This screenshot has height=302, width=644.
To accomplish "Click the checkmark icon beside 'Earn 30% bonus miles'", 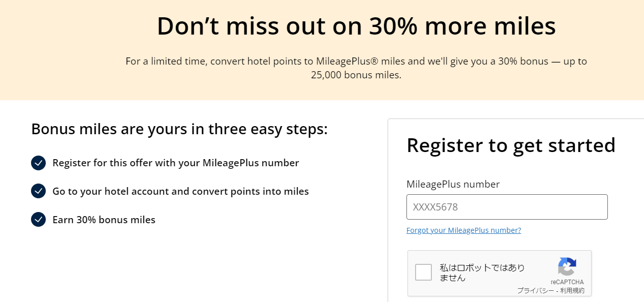I will 38,220.
